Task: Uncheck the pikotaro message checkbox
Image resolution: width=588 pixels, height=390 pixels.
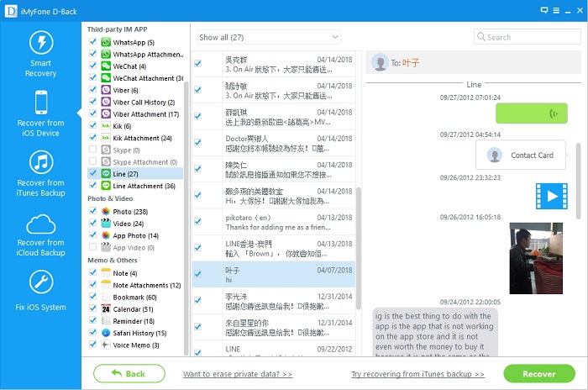Action: 198,221
